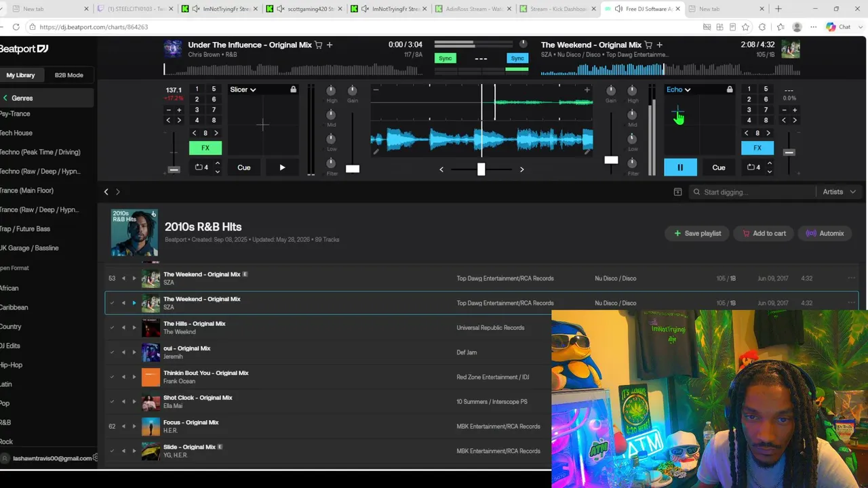
Task: Nudge the crossfader left with its arrow
Action: point(441,169)
